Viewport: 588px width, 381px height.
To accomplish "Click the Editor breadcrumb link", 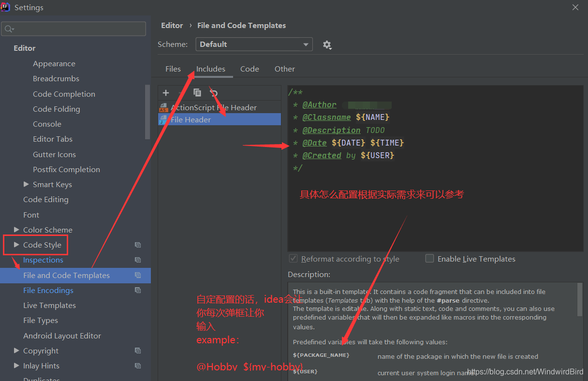I will 172,26.
